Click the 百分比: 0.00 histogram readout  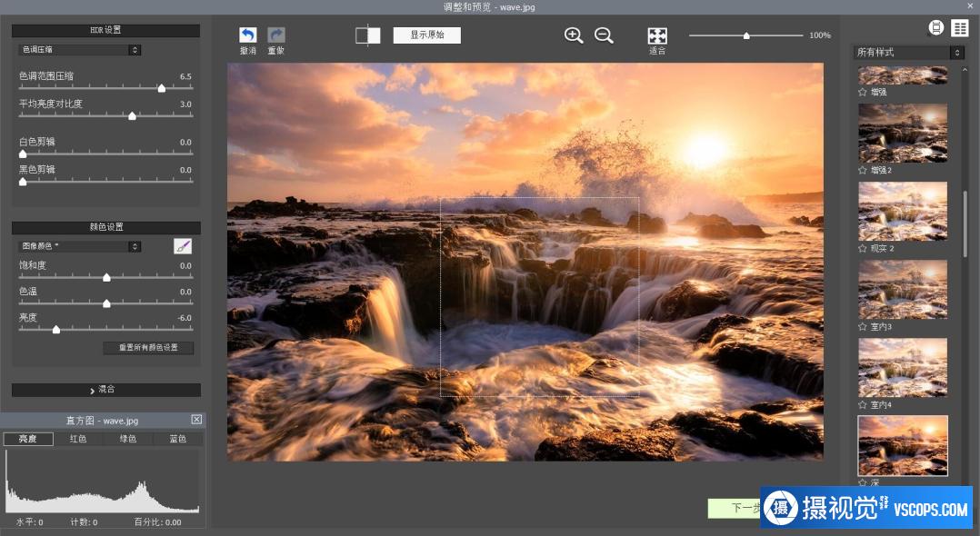click(157, 522)
